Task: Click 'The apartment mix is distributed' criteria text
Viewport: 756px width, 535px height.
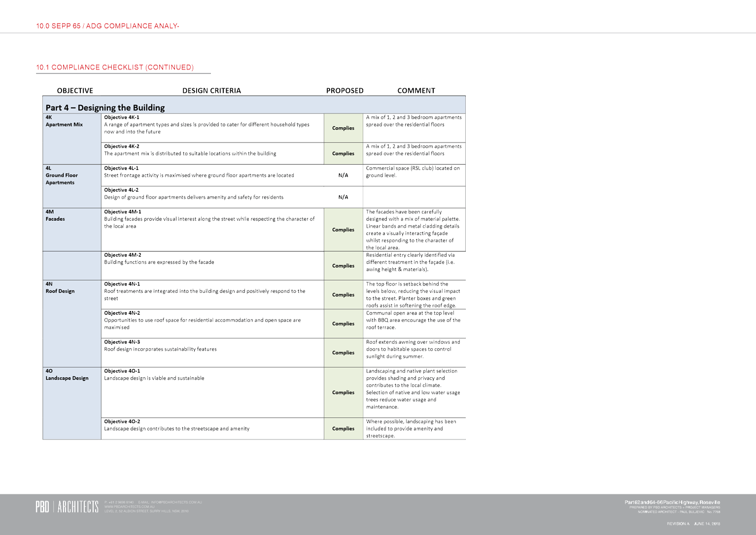Action: pyautogui.click(x=190, y=154)
